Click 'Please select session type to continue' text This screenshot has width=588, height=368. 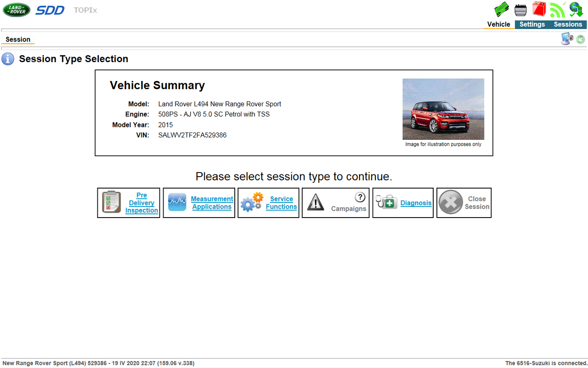click(294, 177)
